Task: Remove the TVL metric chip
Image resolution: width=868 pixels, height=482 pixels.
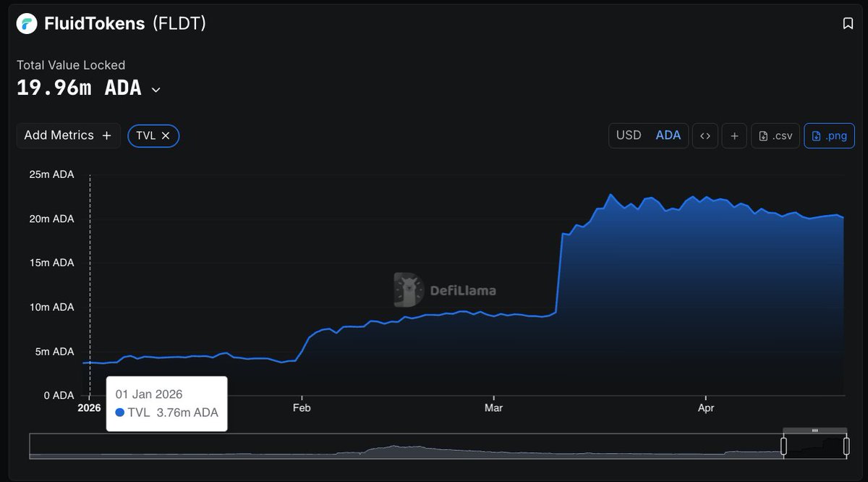Action: pos(166,135)
